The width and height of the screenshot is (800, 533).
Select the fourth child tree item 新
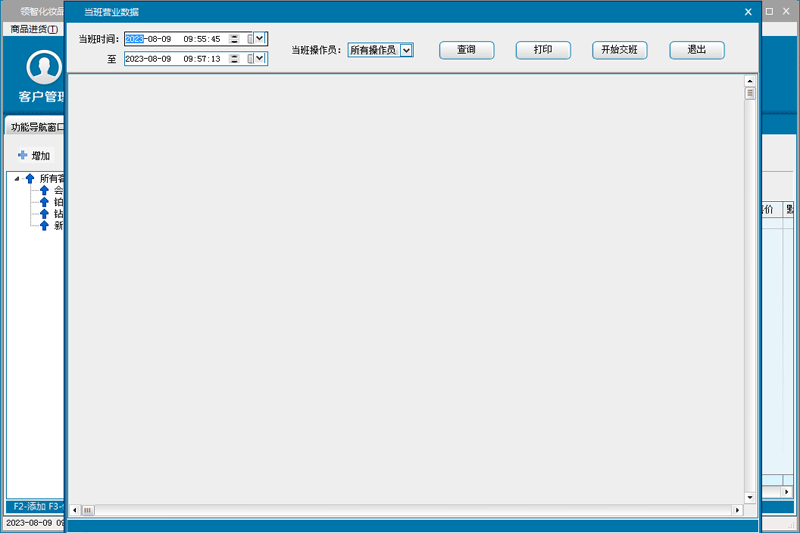click(x=58, y=225)
